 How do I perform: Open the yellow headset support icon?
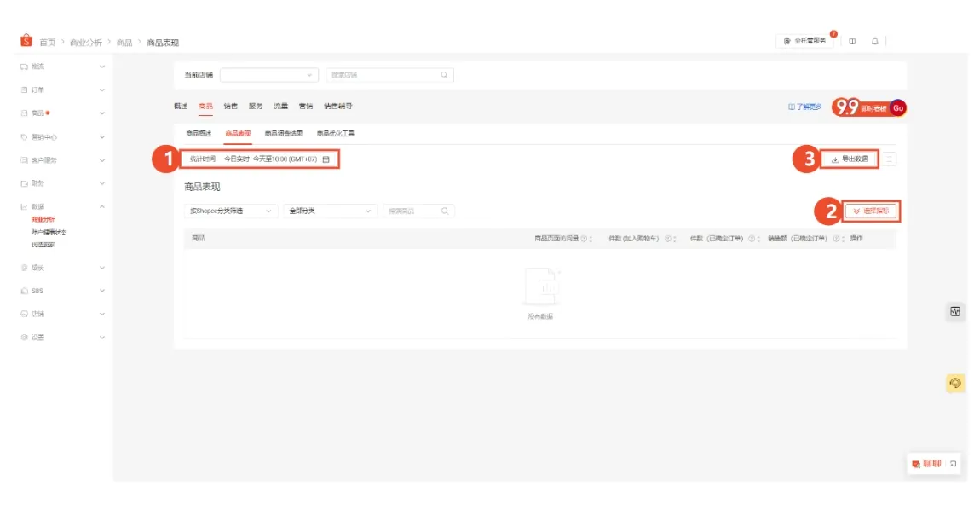[955, 384]
